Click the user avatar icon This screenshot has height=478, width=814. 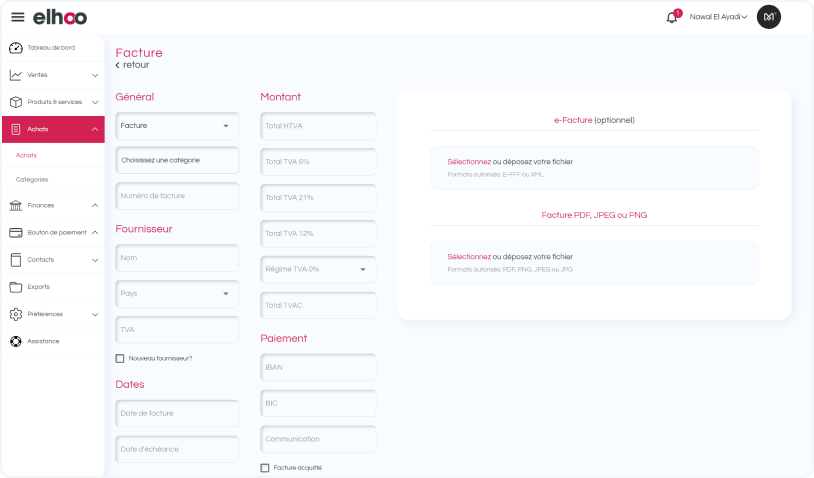click(x=768, y=17)
